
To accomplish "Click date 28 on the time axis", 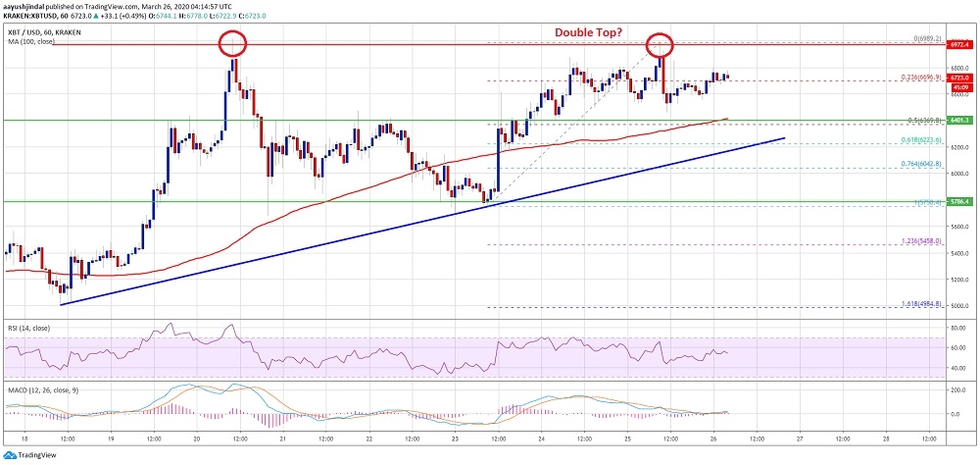I will [x=885, y=439].
